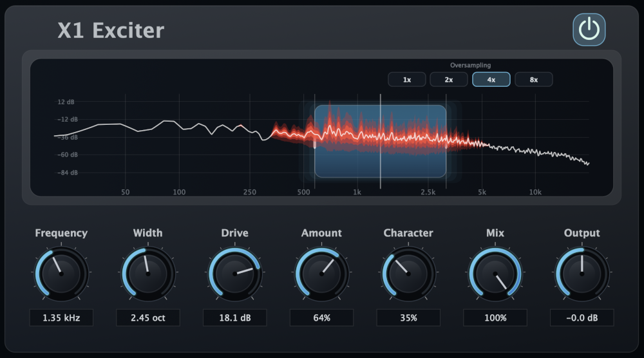Click the Output label
The image size is (644, 358).
pyautogui.click(x=582, y=233)
